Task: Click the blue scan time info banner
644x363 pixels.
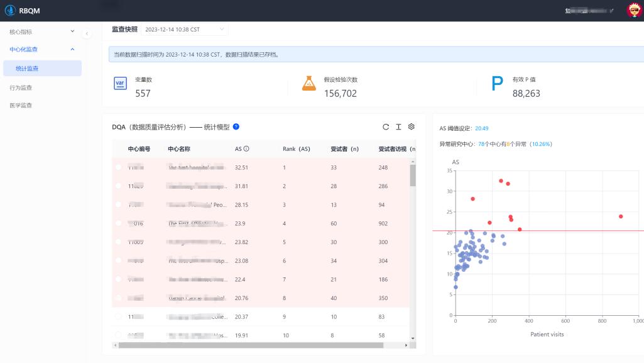Action: click(x=376, y=54)
